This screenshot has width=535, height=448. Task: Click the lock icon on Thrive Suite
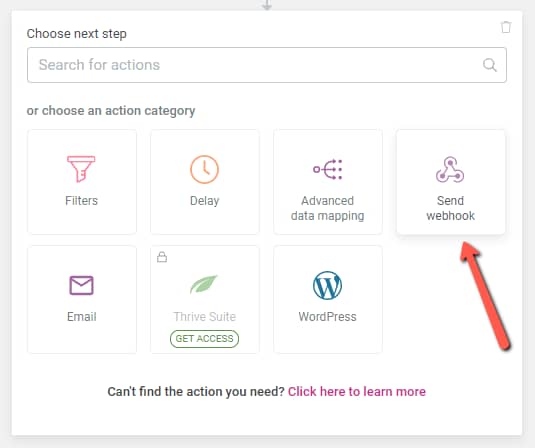162,257
